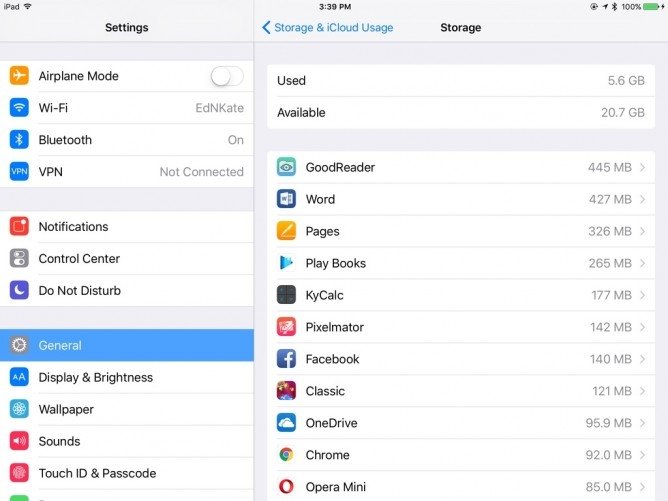
Task: Open the Bluetooth settings row
Action: click(x=127, y=140)
